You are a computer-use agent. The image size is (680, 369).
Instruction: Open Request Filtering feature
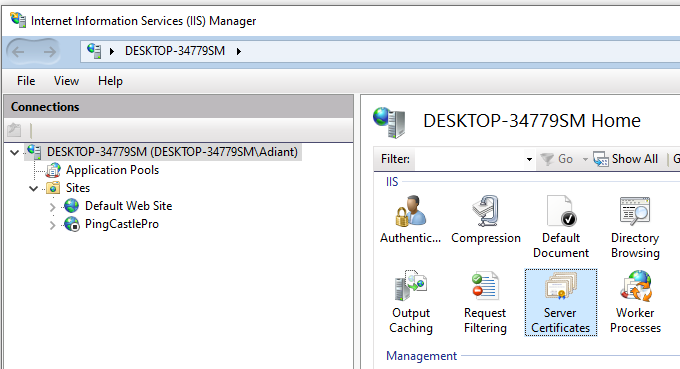tap(485, 302)
